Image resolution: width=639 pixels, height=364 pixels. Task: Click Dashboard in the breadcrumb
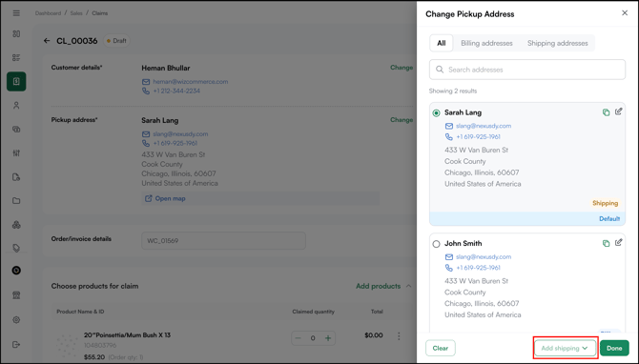[x=48, y=13]
